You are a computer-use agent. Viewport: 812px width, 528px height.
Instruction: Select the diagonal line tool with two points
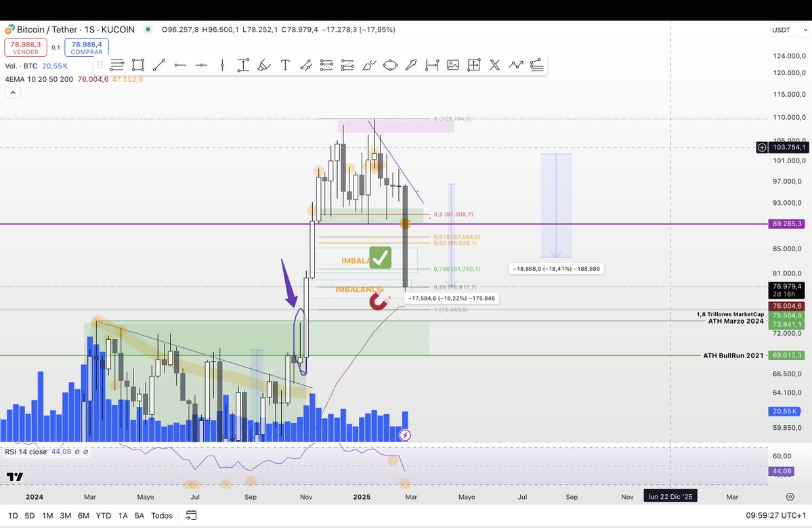pos(306,65)
